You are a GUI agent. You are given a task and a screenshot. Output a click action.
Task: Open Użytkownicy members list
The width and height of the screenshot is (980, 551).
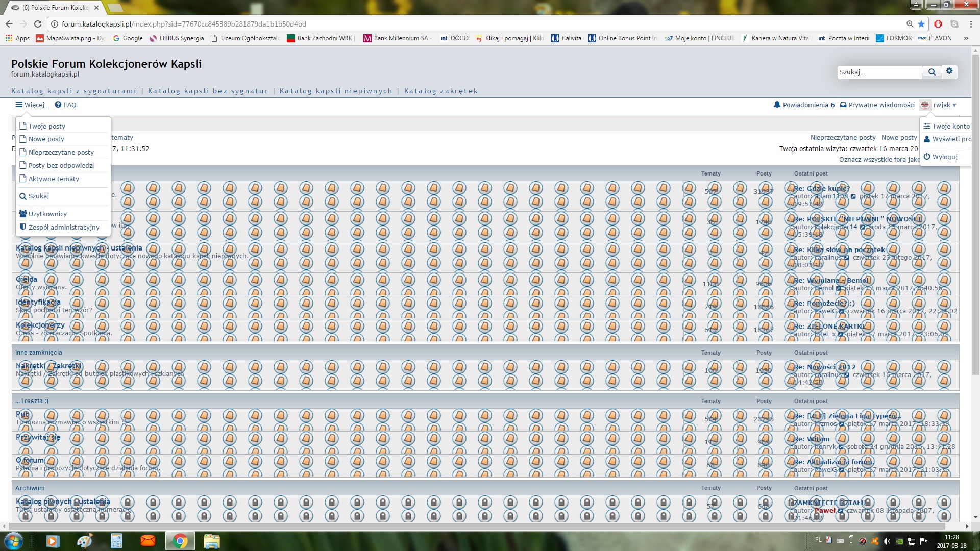(47, 214)
